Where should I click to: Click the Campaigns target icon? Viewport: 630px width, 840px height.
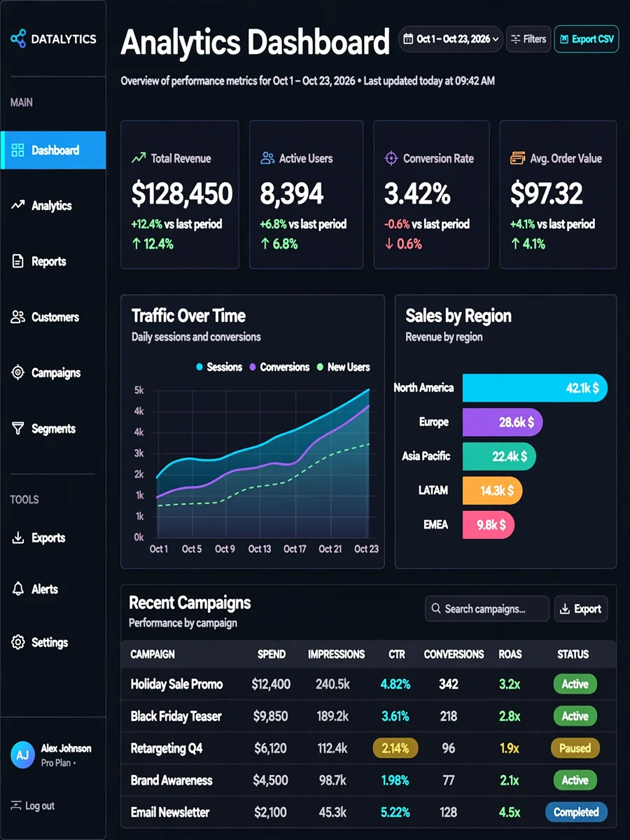18,372
